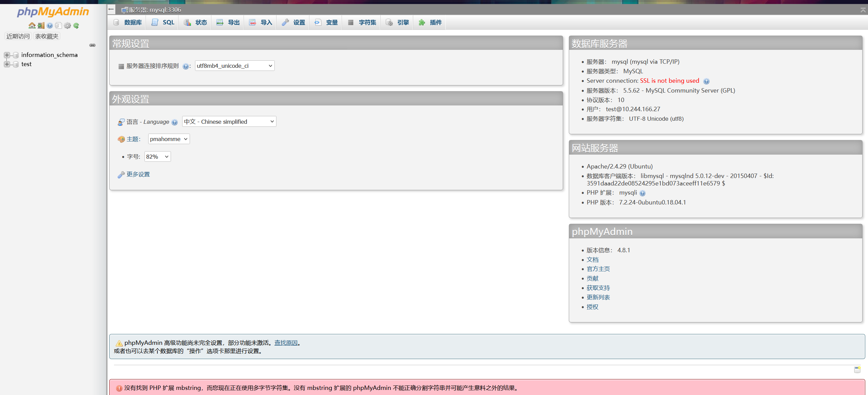The width and height of the screenshot is (868, 395).
Task: Toggle the chain link icon in sidebar
Action: coord(92,45)
